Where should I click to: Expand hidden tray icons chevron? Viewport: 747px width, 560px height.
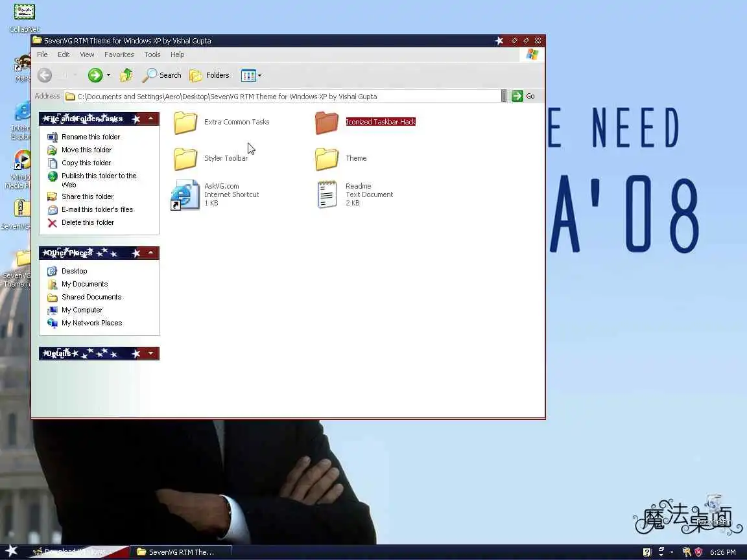point(672,552)
